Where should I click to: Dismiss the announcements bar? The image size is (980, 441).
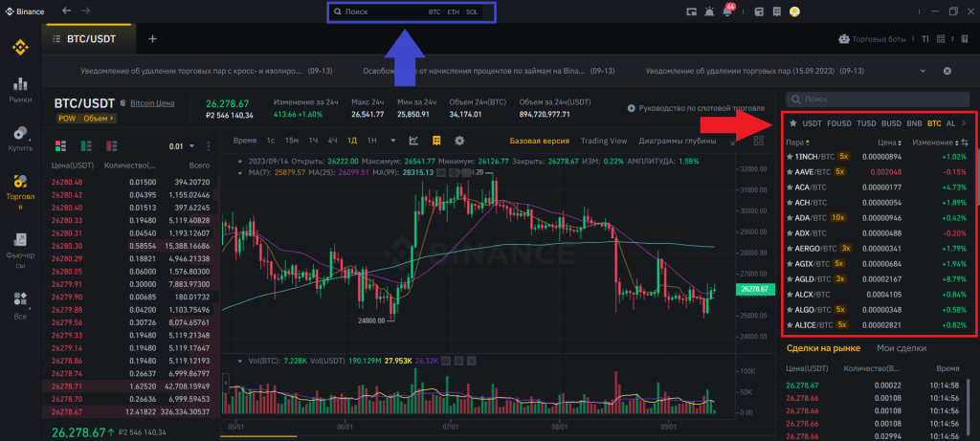pos(947,71)
